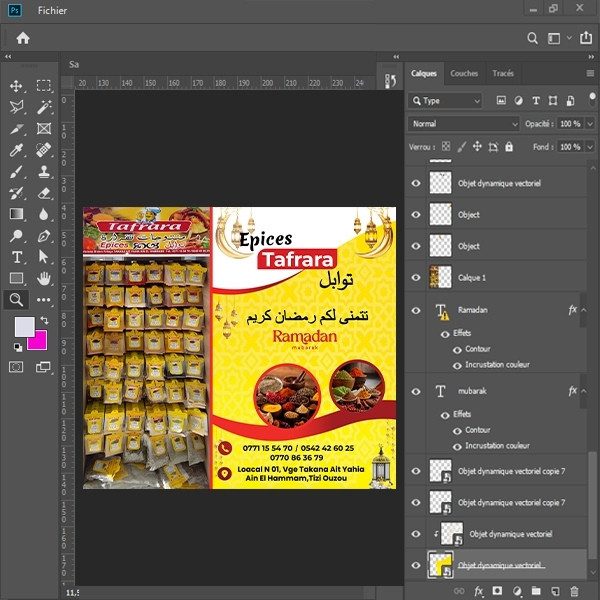Click the magenta background color swatch
This screenshot has height=600, width=600.
click(x=36, y=340)
